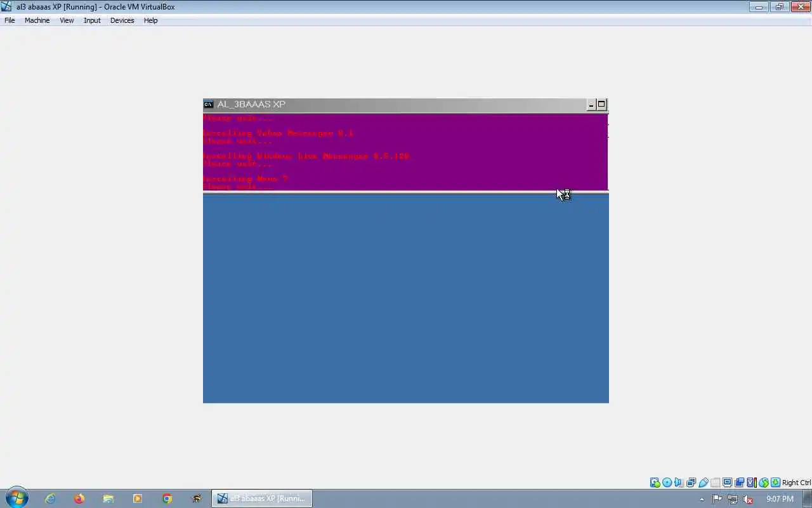Click the Show desktop strip

[808, 498]
